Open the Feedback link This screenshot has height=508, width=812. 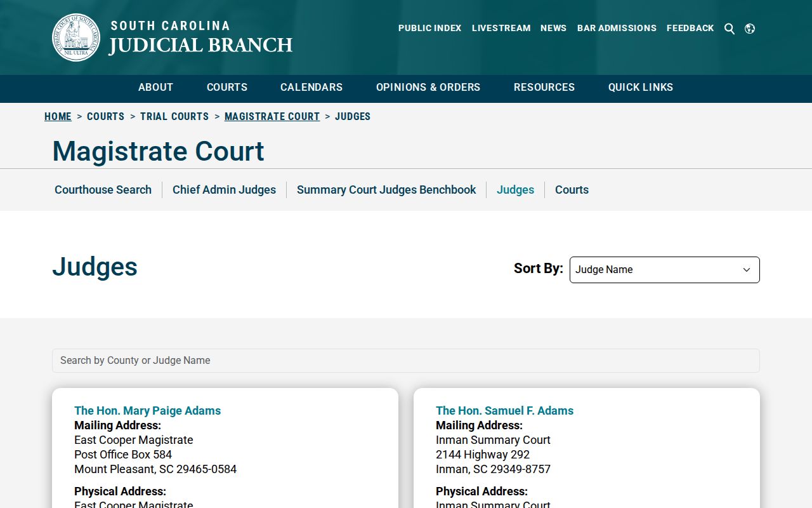(690, 28)
